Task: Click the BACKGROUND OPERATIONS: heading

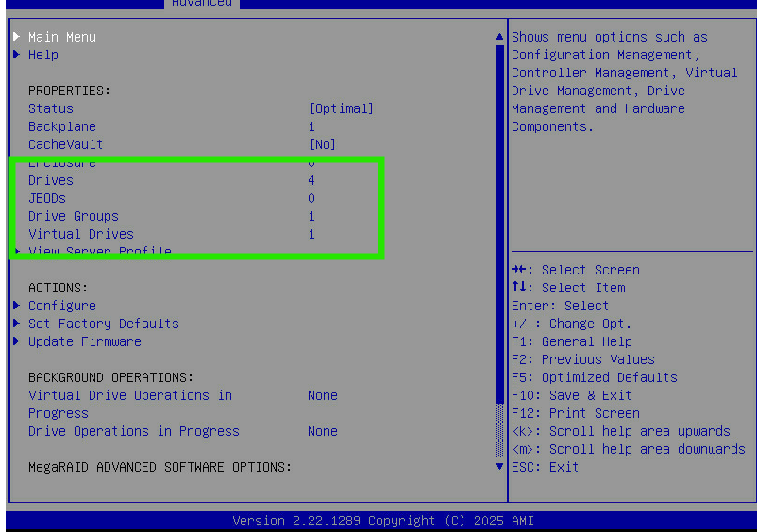Action: [x=111, y=377]
